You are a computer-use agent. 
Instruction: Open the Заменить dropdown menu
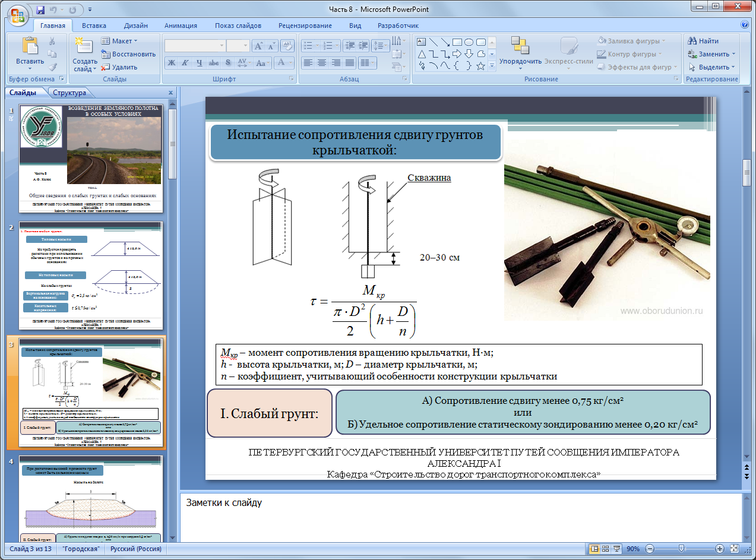coord(711,54)
